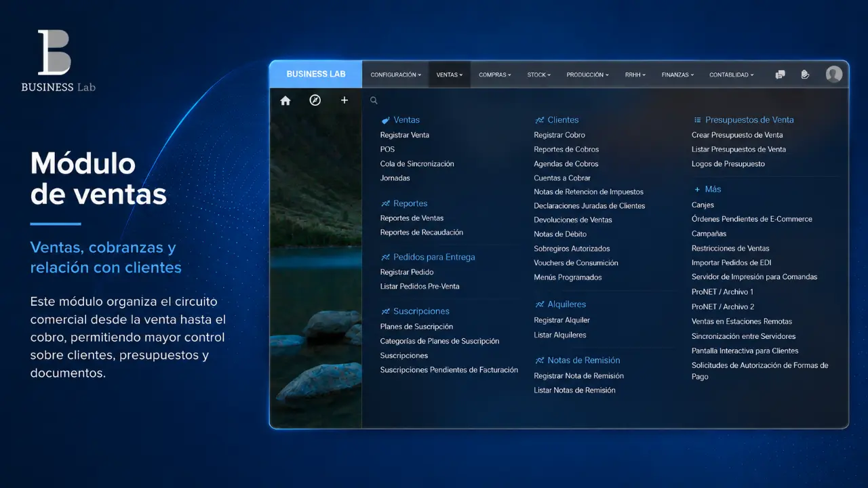Open Vouchers de Consumición
The height and width of the screenshot is (488, 868).
(x=576, y=263)
